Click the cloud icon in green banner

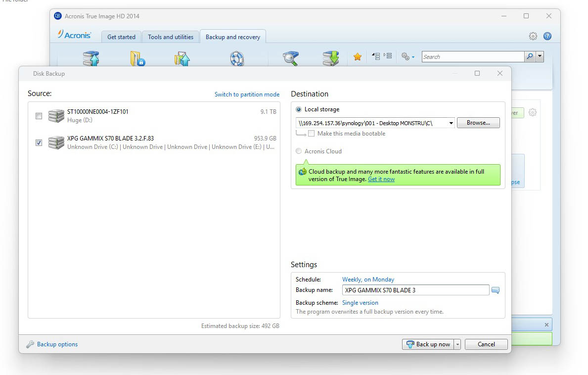[302, 172]
